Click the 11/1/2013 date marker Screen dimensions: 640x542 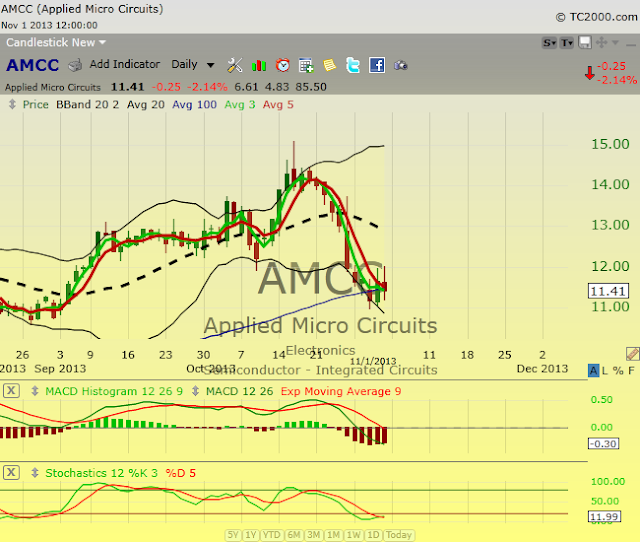pyautogui.click(x=373, y=361)
